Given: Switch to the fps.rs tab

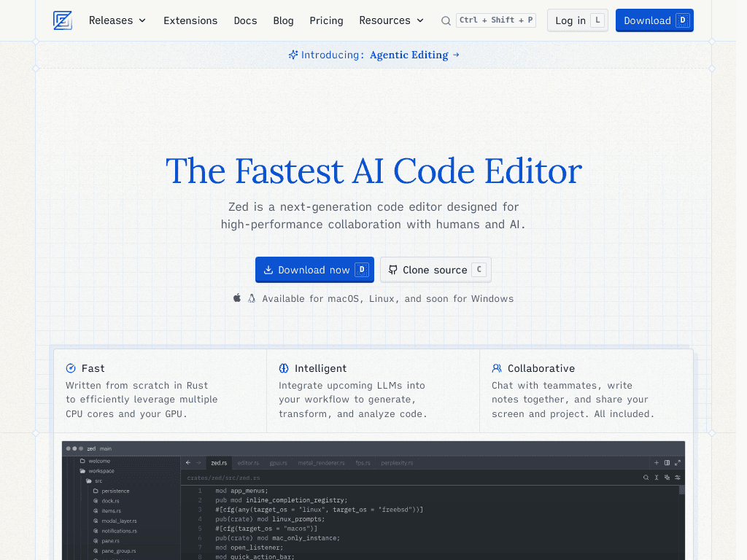Looking at the screenshot, I should 363,463.
